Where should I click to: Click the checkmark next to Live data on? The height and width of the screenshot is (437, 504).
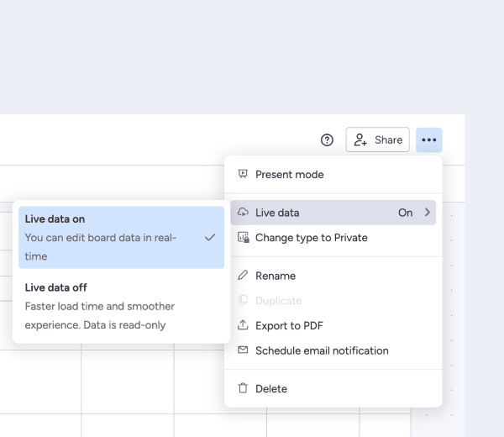210,238
